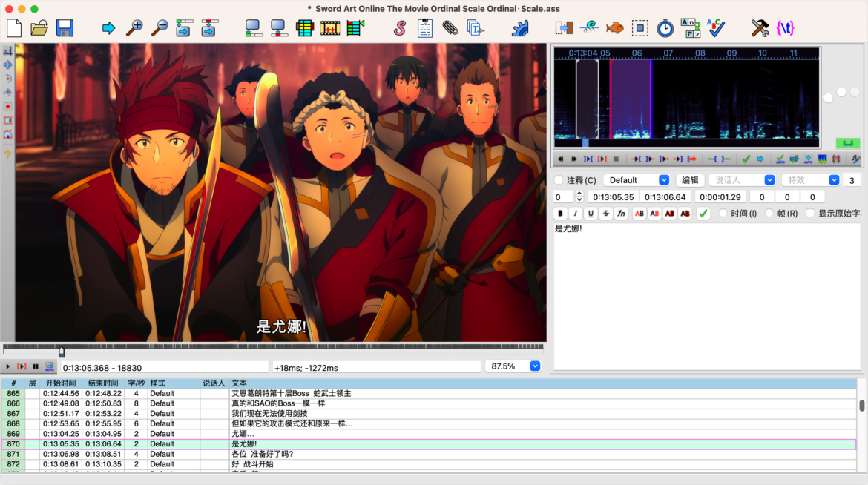Apply italic formatting with I button
The width and height of the screenshot is (868, 485).
(575, 213)
